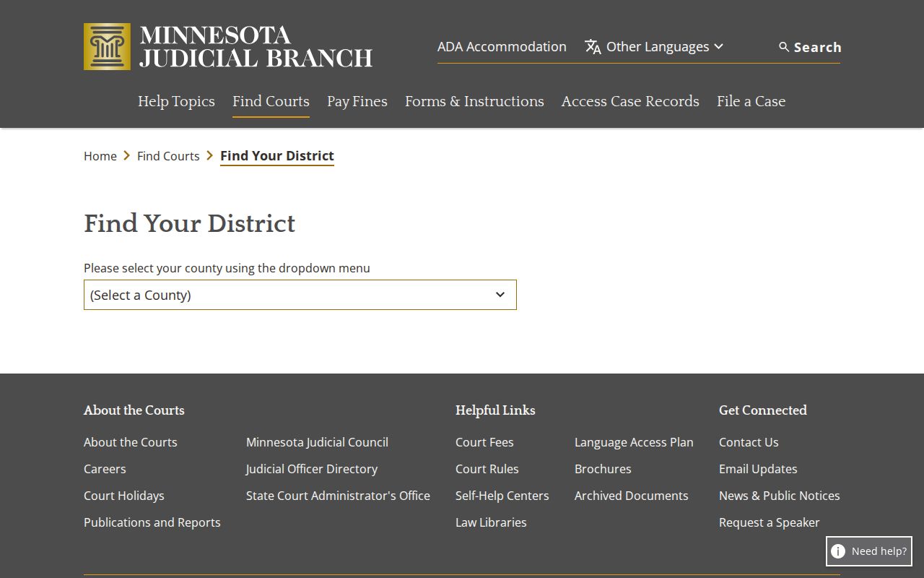Click the info icon in Need help

click(x=838, y=551)
